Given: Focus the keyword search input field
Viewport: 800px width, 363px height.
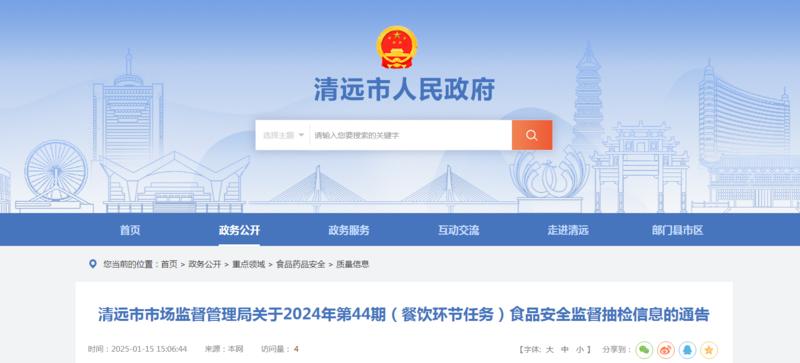Looking at the screenshot, I should (x=411, y=135).
